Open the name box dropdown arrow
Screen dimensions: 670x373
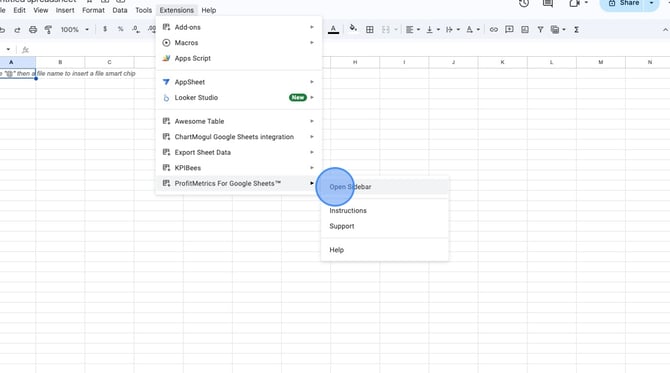[8, 50]
